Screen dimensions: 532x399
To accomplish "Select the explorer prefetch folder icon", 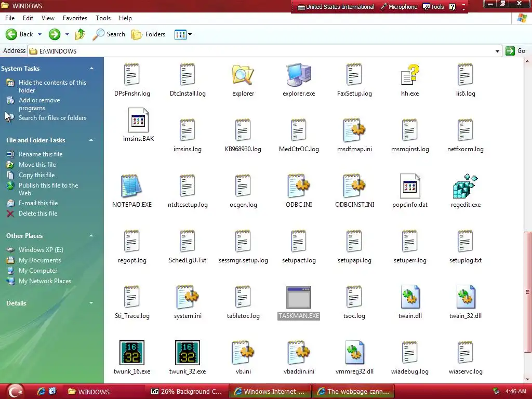I will point(243,75).
